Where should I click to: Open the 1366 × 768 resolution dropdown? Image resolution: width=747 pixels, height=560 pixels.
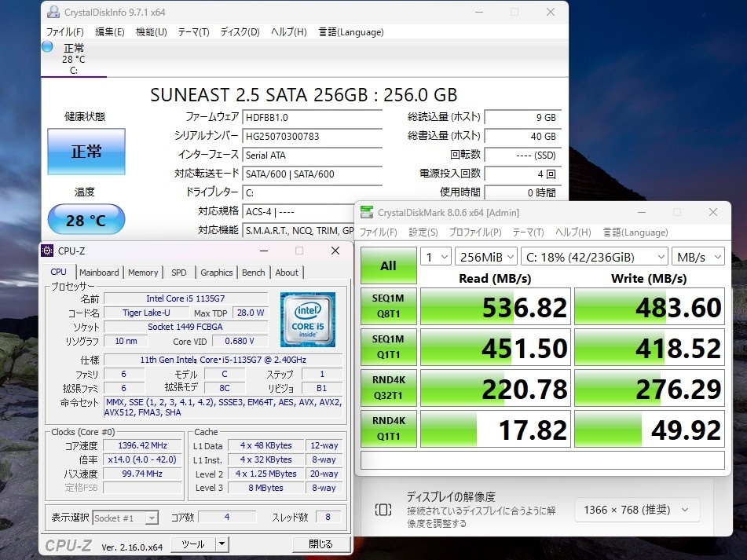(x=636, y=510)
